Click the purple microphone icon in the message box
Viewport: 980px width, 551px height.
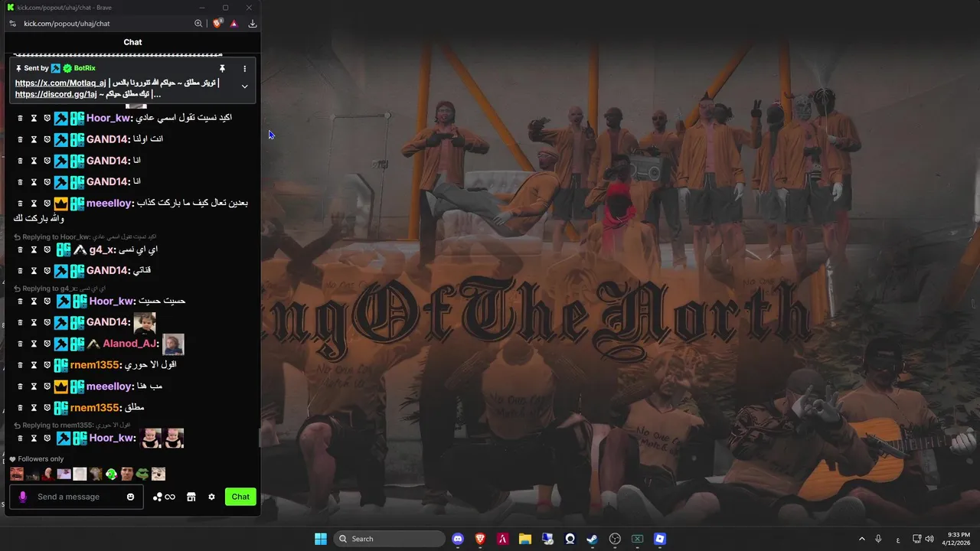click(x=22, y=497)
